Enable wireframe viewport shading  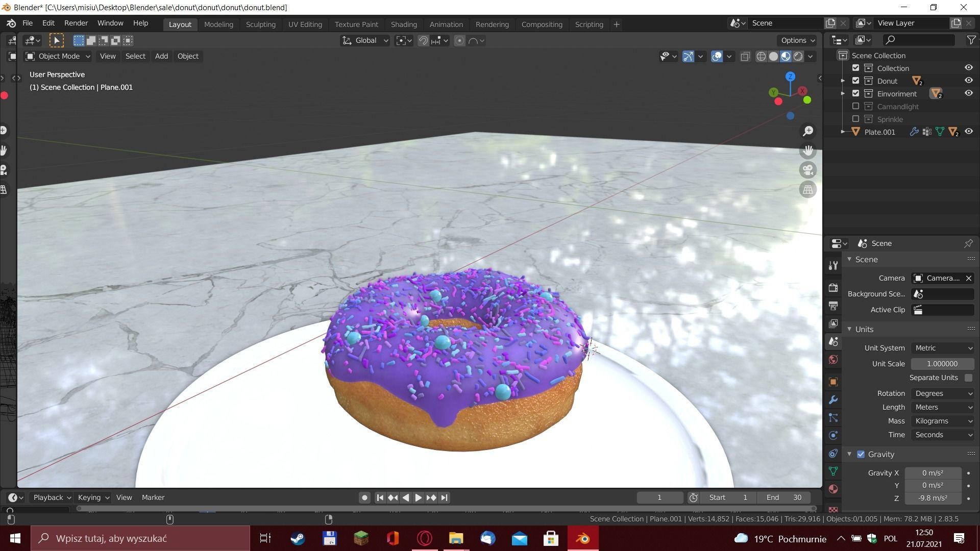(761, 57)
